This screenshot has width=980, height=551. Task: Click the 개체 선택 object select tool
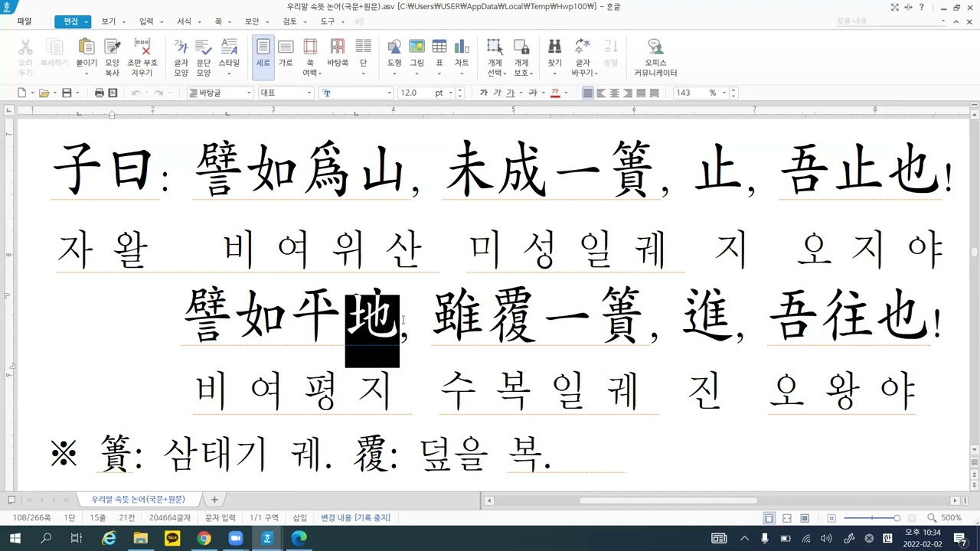[495, 57]
